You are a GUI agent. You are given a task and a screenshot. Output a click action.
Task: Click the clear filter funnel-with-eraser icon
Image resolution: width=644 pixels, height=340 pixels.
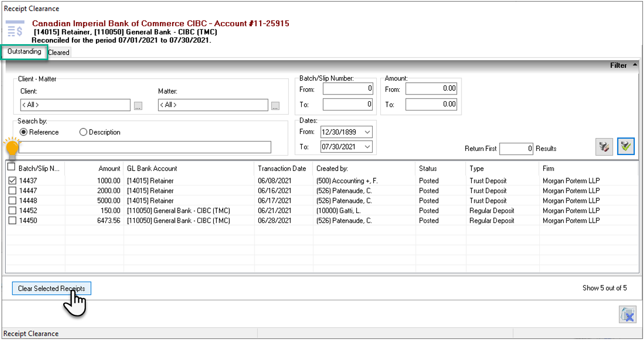pos(604,147)
